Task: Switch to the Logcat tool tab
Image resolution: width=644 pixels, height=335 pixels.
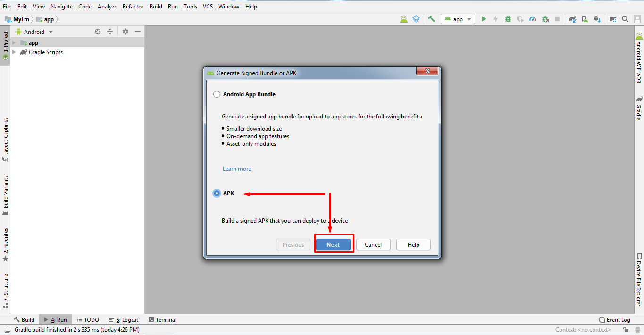Action: click(124, 320)
